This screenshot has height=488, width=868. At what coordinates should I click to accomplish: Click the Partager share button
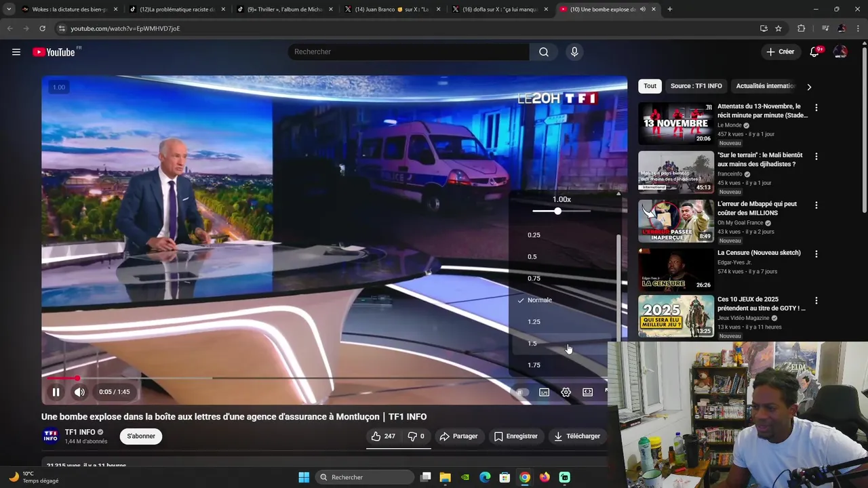[459, 436]
